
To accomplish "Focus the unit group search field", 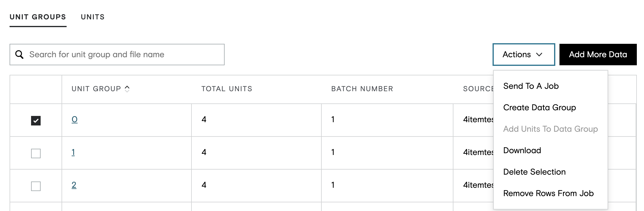I will tap(117, 55).
